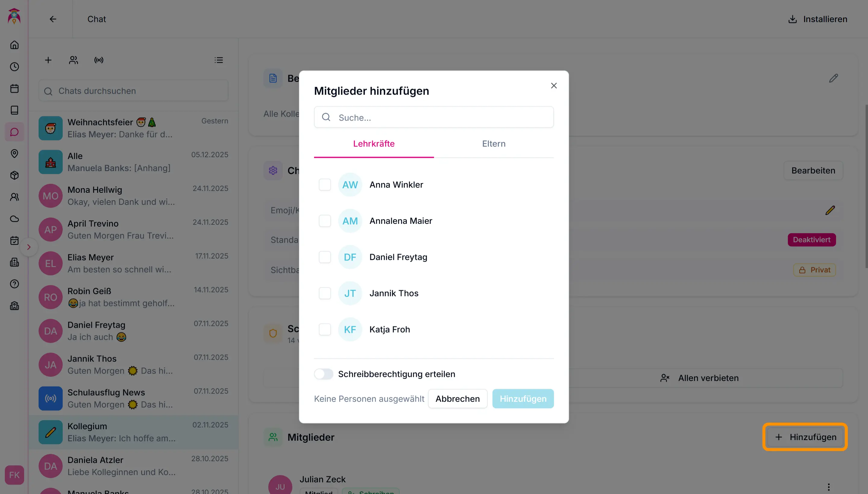Click the location pin sidebar icon

[14, 153]
